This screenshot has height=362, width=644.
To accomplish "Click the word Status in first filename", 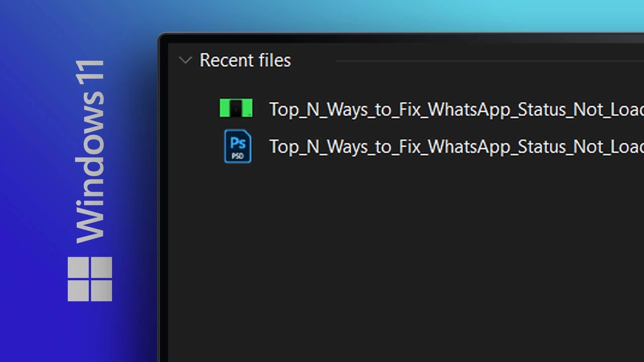I will pos(542,109).
